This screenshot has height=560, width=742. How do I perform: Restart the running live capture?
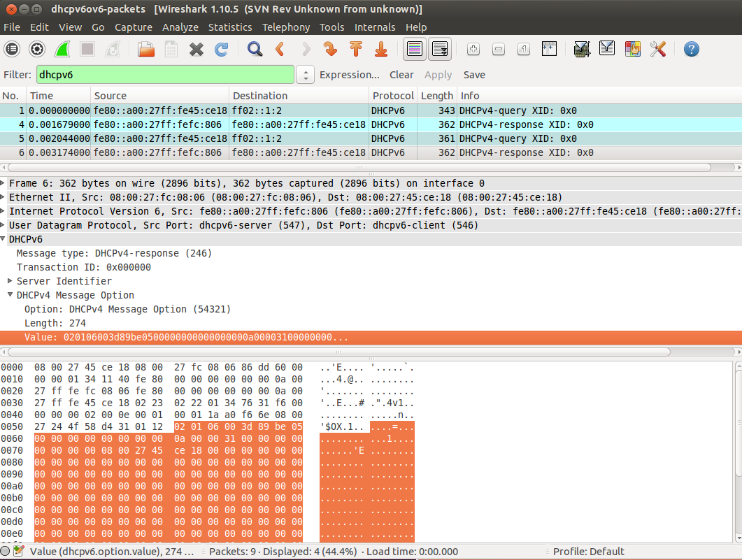113,49
